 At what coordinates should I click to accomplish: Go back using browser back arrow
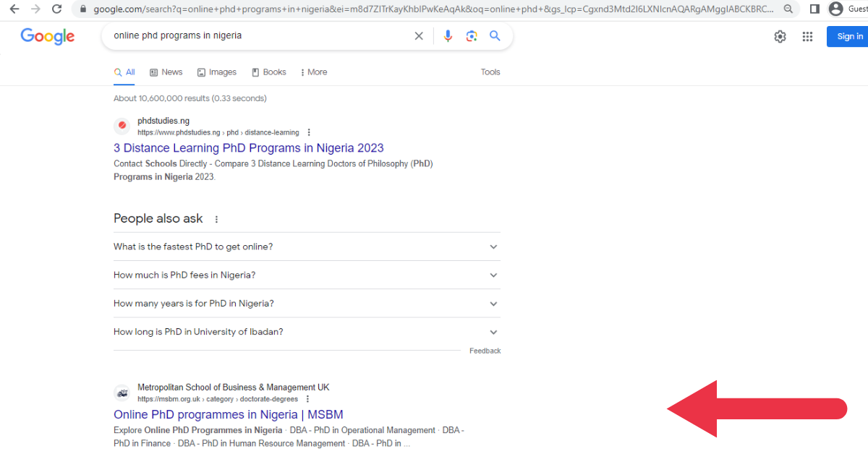click(x=14, y=9)
